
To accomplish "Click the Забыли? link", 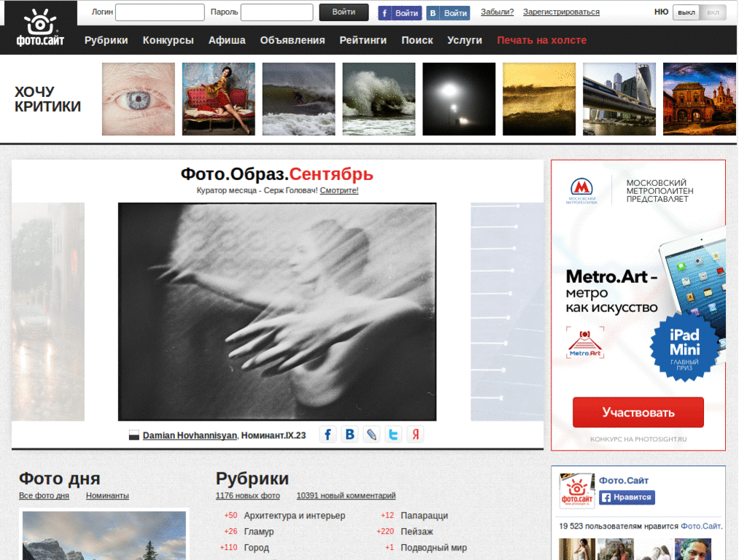I will point(497,12).
